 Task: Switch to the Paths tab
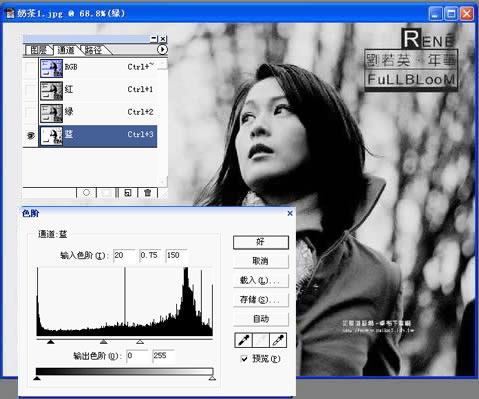pyautogui.click(x=93, y=50)
